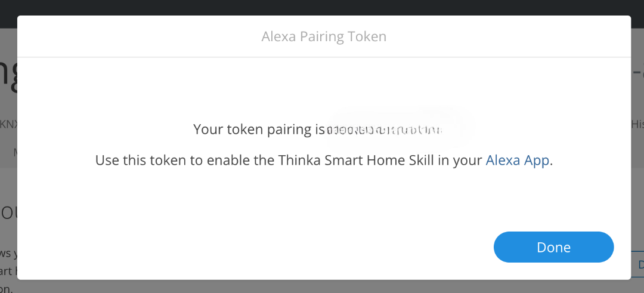Click the dark top navigation bar
This screenshot has height=293, width=644.
click(x=322, y=7)
